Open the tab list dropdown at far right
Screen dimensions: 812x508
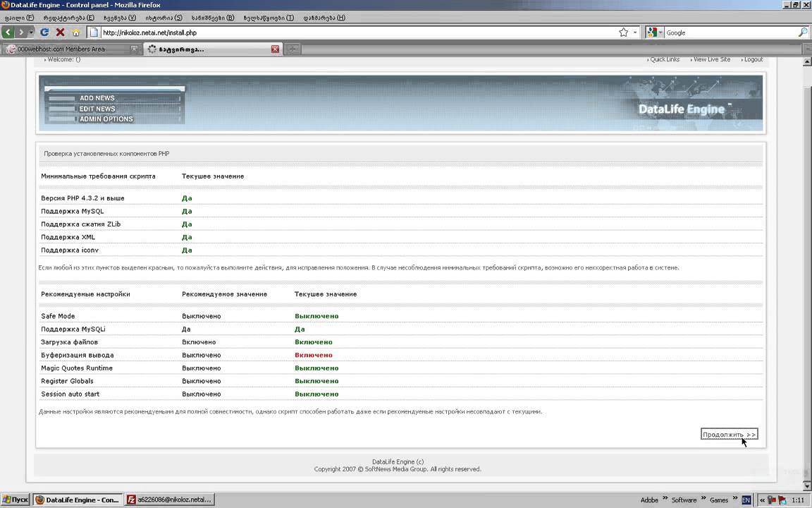(807, 49)
